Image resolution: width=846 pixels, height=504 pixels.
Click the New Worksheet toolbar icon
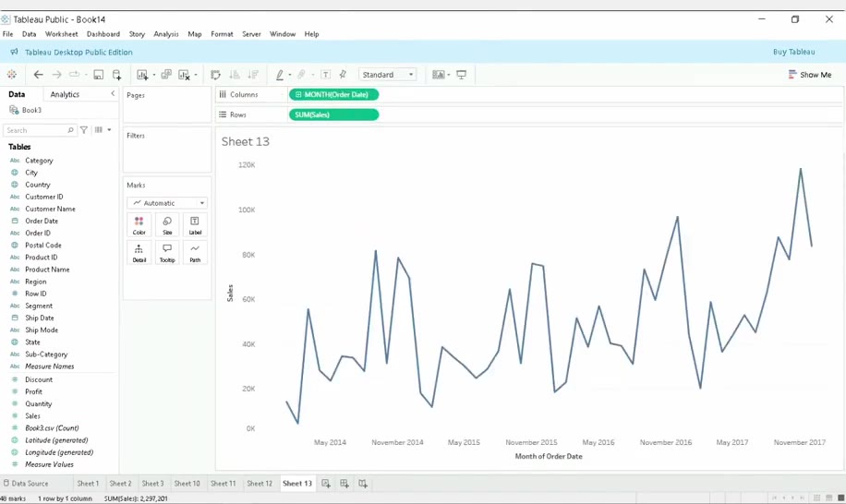[x=142, y=75]
